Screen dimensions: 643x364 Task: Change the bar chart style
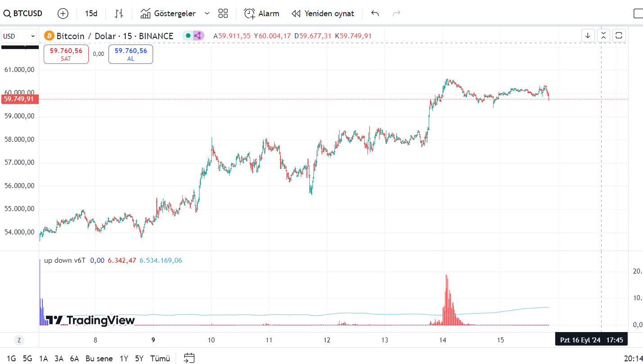click(x=119, y=13)
